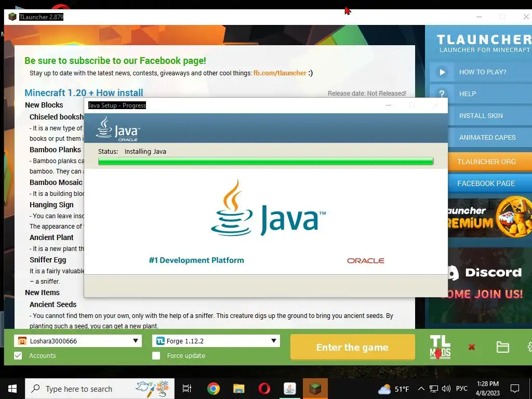Click the 'Sniffer Egg' heading

pyautogui.click(x=48, y=260)
